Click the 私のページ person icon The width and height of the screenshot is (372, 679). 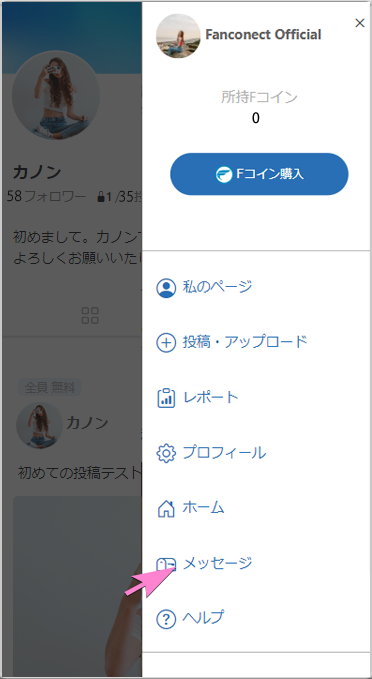(166, 288)
